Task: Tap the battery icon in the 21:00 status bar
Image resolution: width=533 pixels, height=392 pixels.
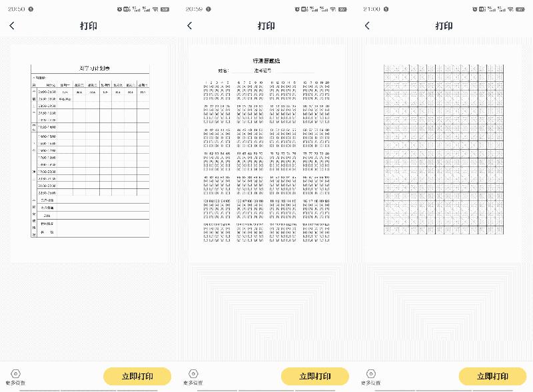Action: pos(520,9)
